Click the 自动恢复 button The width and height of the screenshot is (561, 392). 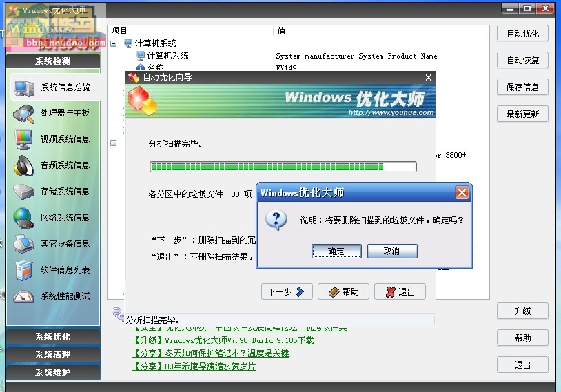pos(522,61)
